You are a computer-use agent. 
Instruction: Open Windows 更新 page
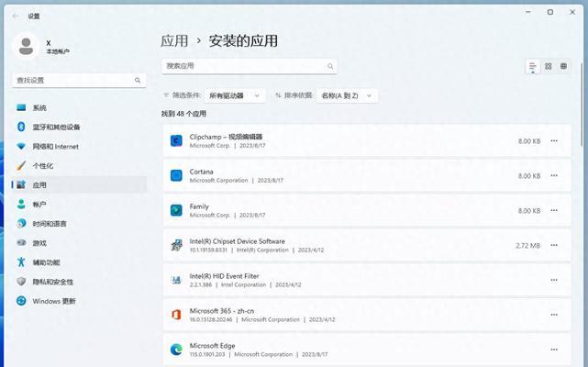pyautogui.click(x=79, y=301)
